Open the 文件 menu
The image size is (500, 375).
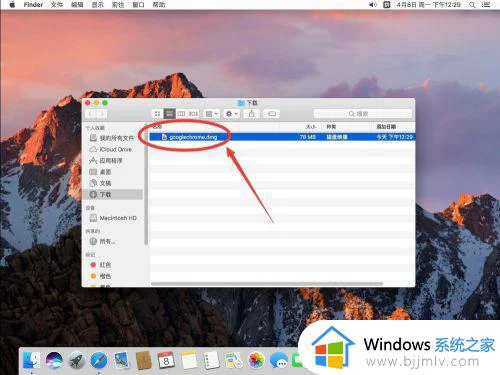tap(57, 5)
